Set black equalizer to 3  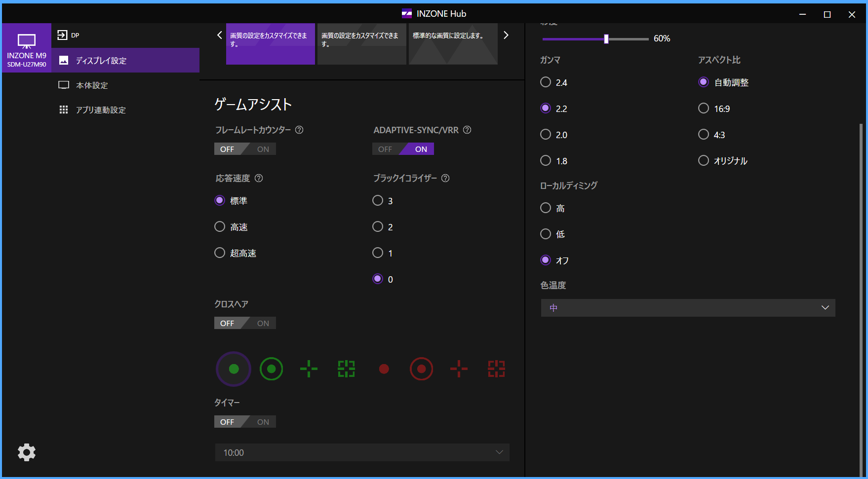pyautogui.click(x=378, y=200)
